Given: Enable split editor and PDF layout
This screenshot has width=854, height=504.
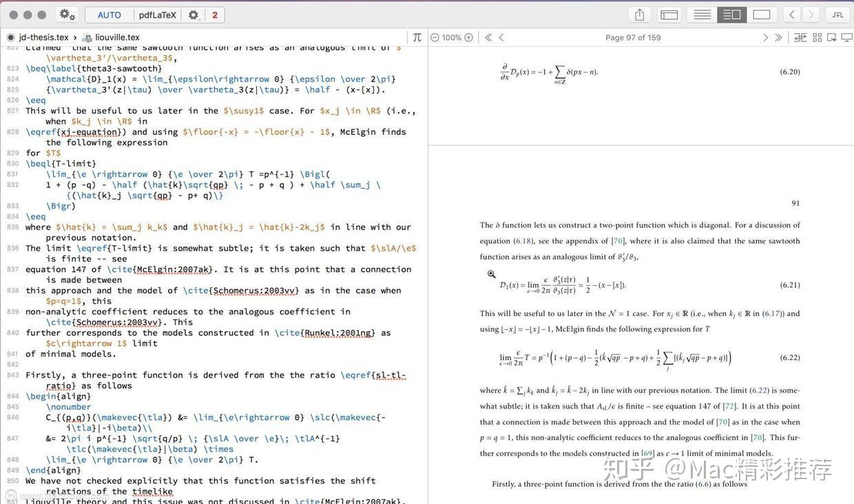Looking at the screenshot, I should click(731, 14).
